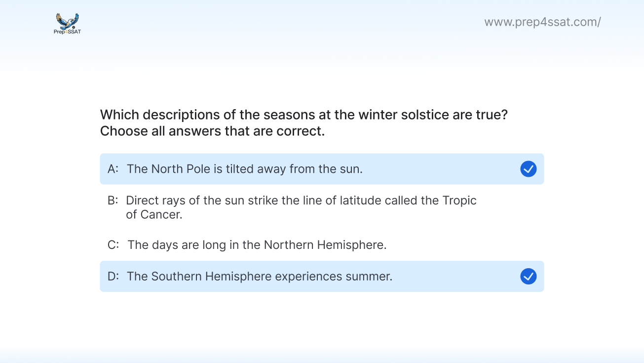Uncheck the blue checkmark on answer A
The height and width of the screenshot is (363, 644).
click(x=528, y=169)
